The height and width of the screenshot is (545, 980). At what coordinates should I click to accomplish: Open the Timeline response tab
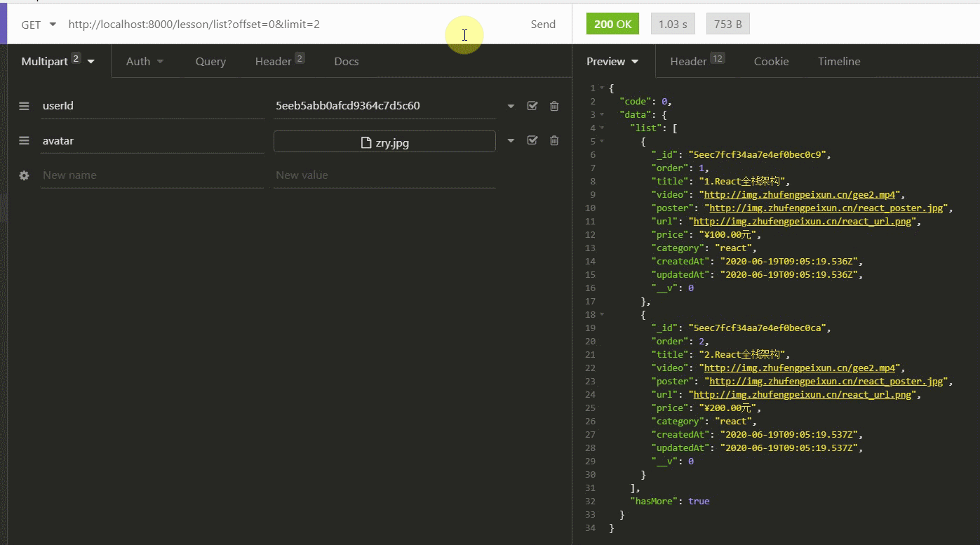click(x=839, y=62)
